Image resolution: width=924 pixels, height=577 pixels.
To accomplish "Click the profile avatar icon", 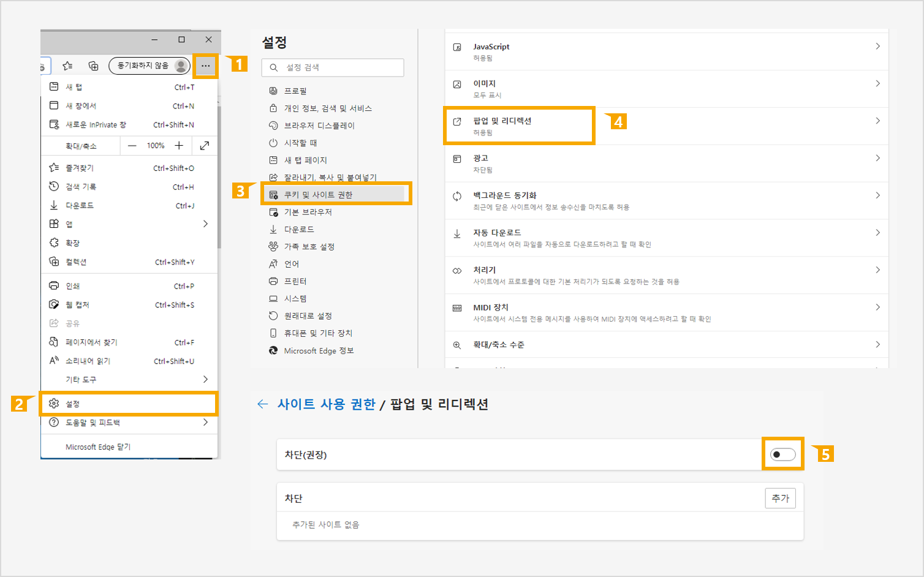I will pos(181,66).
